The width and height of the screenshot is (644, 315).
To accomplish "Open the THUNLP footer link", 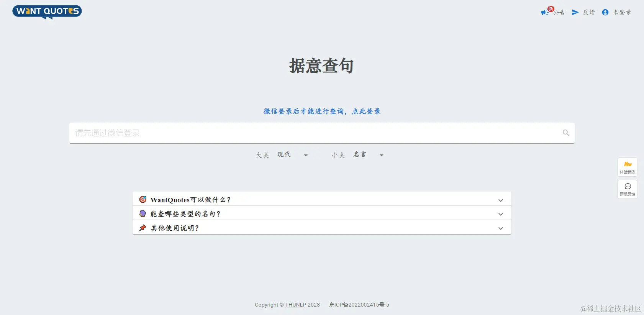I will [296, 305].
